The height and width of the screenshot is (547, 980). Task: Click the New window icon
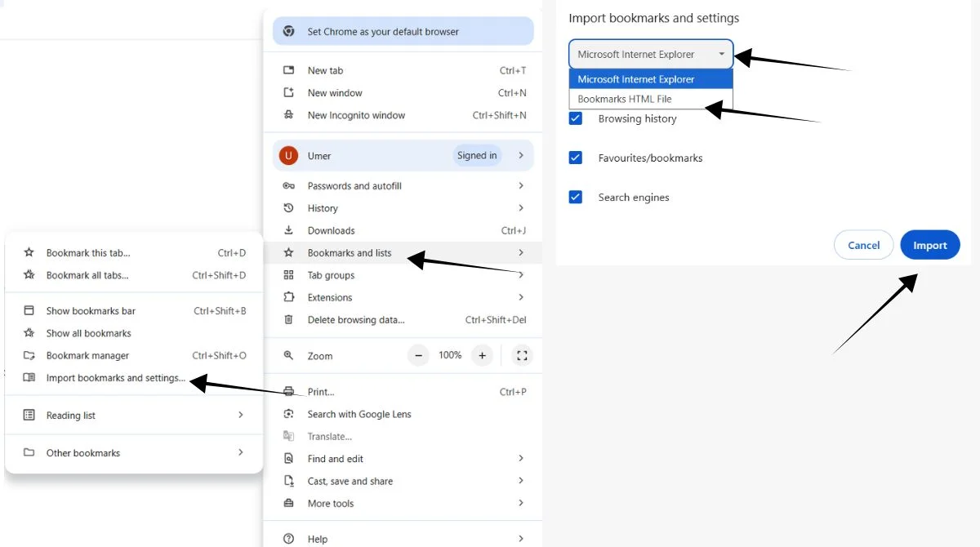tap(288, 93)
